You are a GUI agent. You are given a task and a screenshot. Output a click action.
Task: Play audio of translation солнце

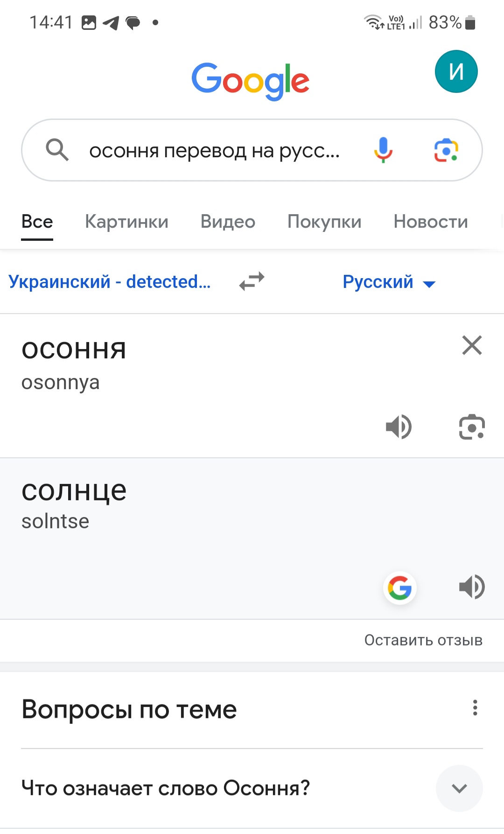tap(472, 587)
